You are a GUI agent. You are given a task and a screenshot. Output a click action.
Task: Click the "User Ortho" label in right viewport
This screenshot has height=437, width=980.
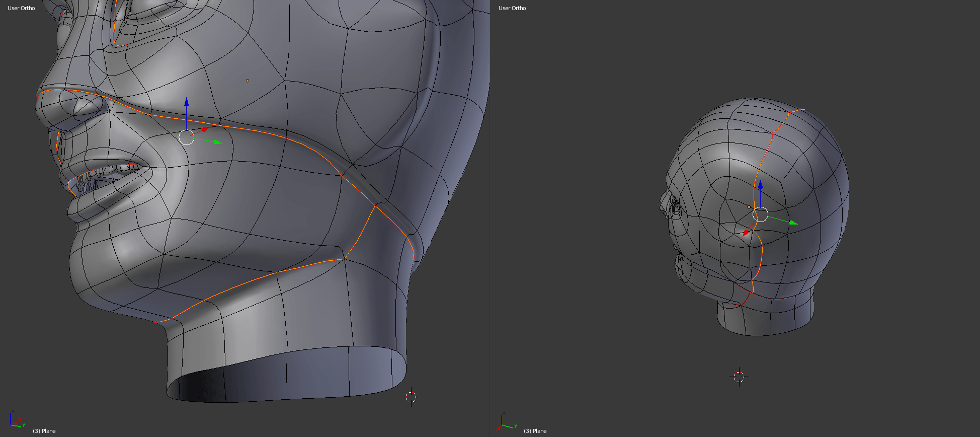click(x=512, y=8)
